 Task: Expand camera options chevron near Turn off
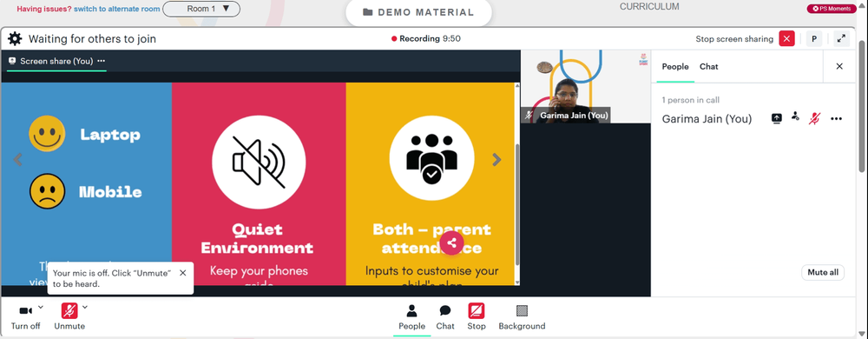tap(41, 307)
